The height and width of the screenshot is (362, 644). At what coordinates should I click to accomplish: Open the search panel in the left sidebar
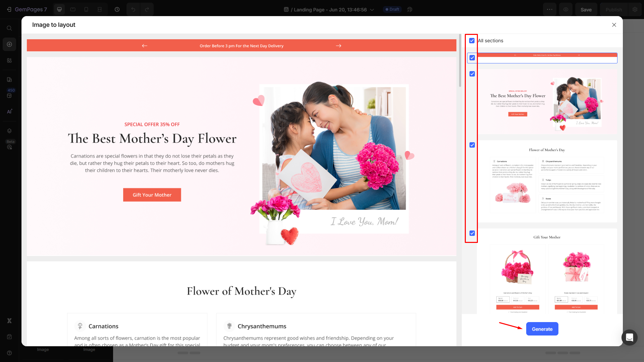click(x=9, y=28)
